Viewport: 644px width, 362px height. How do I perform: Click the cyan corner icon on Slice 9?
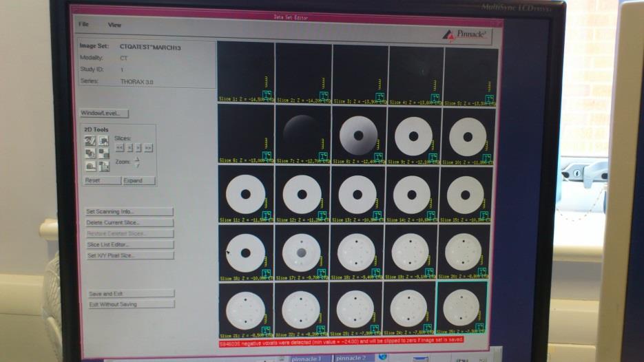433,158
